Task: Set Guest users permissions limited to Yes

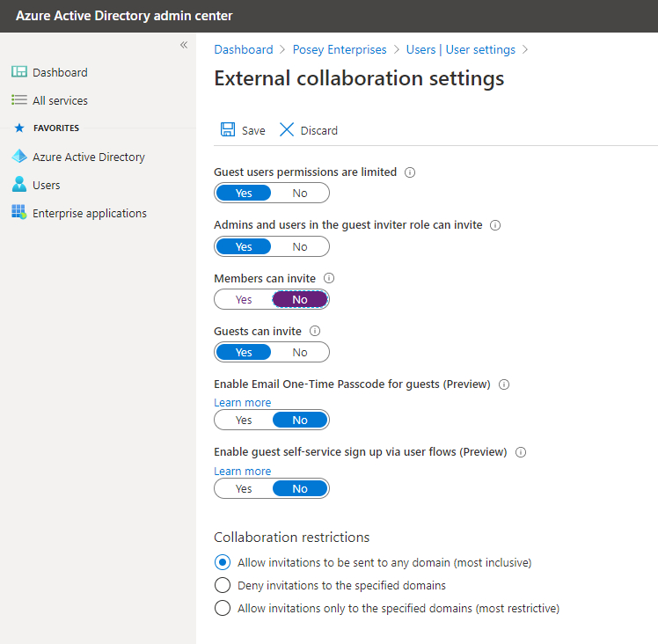Action: (244, 194)
